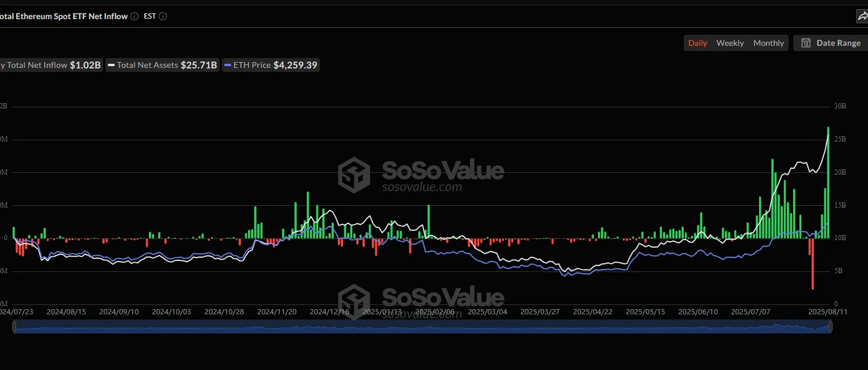Hide the ETH Price line series

coord(271,65)
